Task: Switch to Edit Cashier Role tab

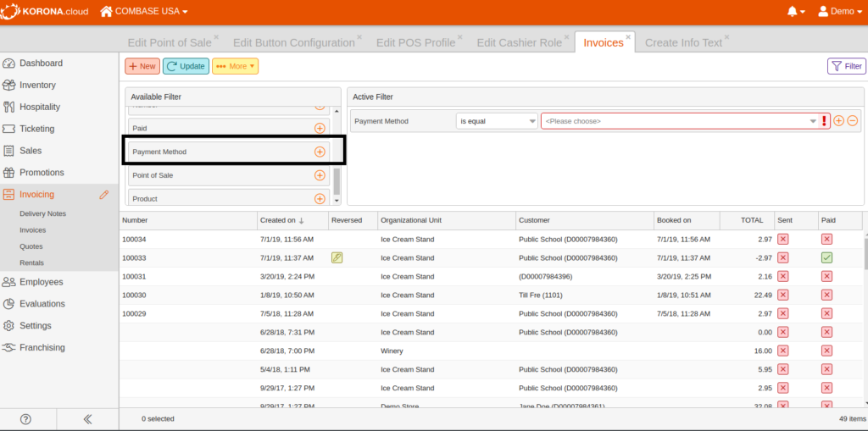Action: click(520, 42)
